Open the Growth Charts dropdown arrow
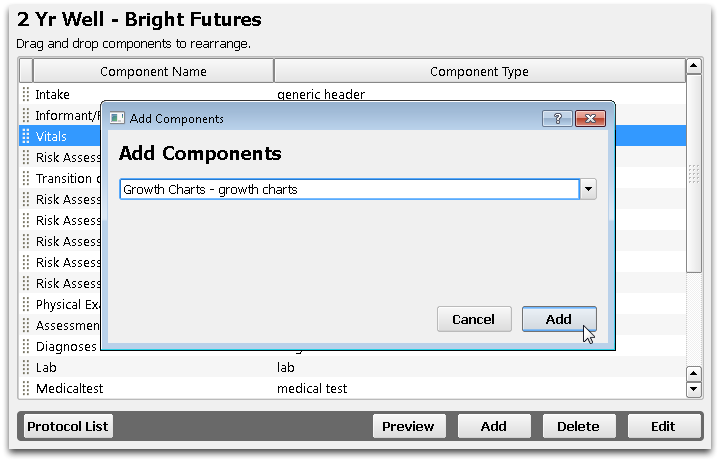Screen dimensions: 720x462 pyautogui.click(x=588, y=189)
